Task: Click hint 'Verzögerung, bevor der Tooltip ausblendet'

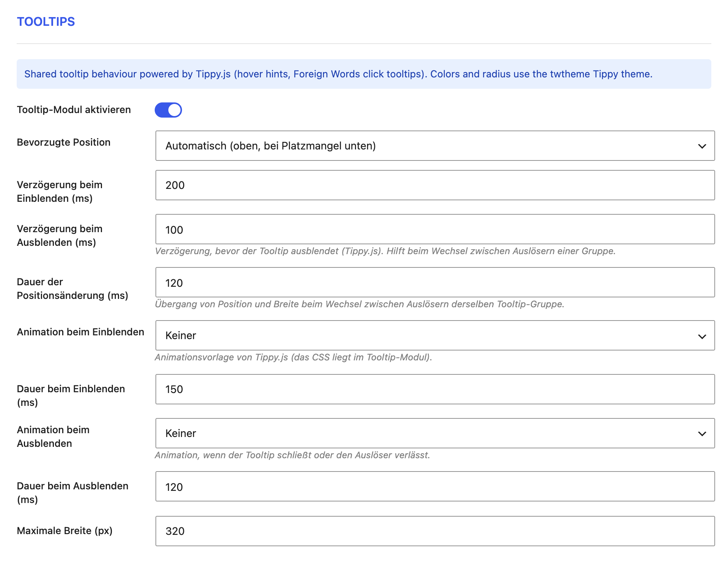Action: coord(385,251)
